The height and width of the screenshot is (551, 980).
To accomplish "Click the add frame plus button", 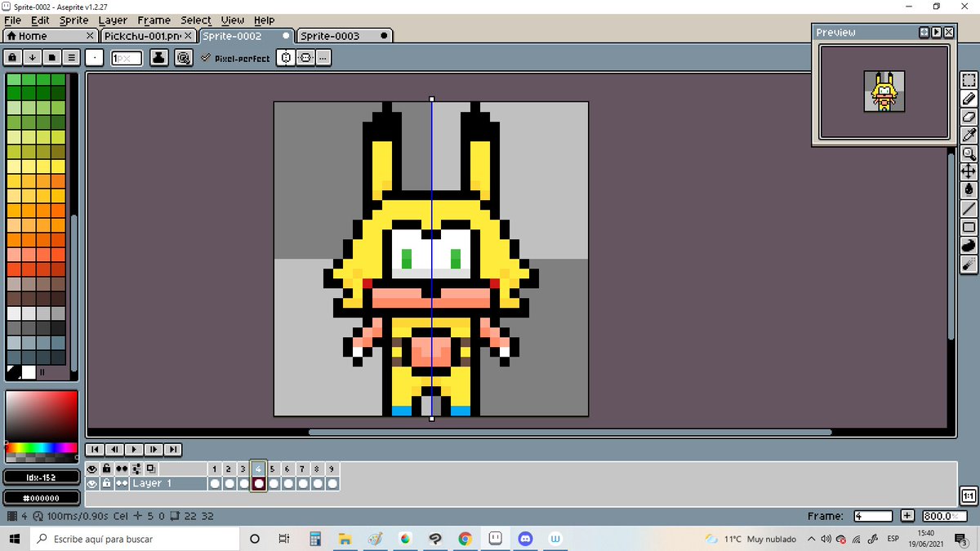I will (x=907, y=516).
